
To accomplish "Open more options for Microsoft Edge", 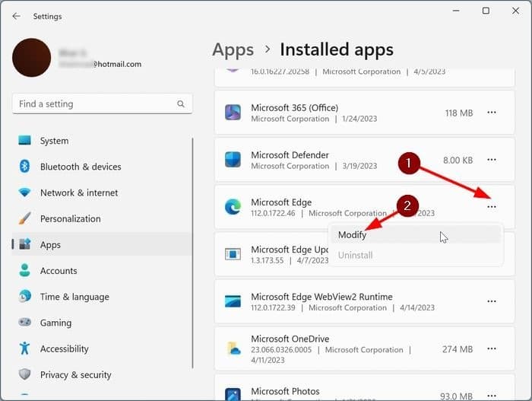I will click(492, 207).
